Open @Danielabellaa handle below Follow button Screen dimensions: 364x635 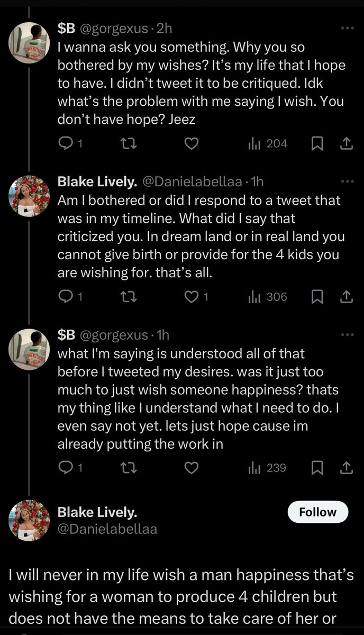tap(107, 529)
